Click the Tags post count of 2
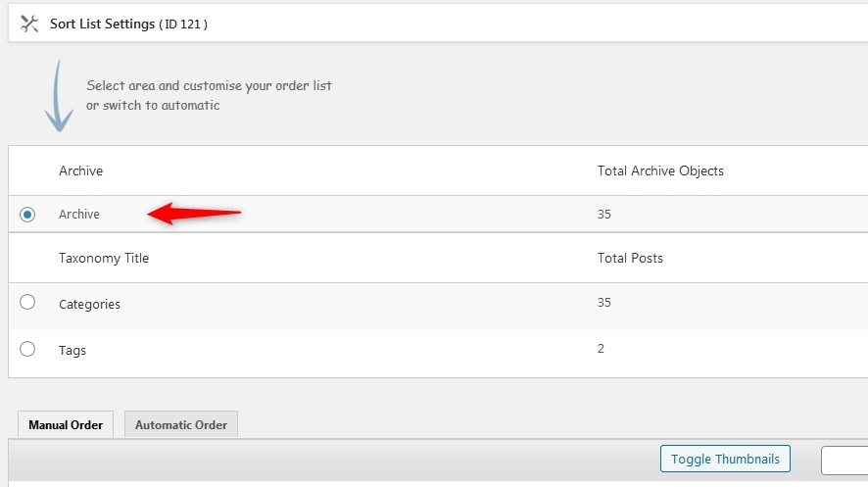The image size is (868, 487). [x=601, y=349]
